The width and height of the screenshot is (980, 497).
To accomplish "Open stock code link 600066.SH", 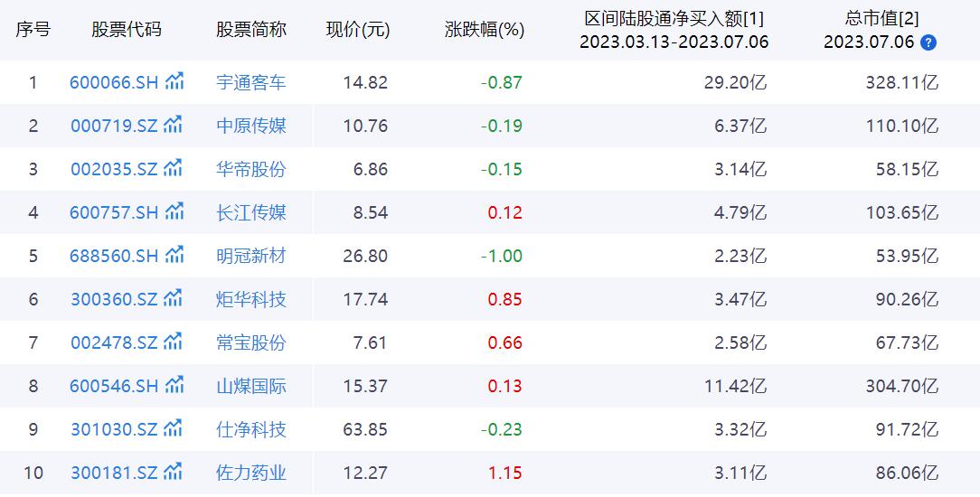I will pyautogui.click(x=115, y=82).
